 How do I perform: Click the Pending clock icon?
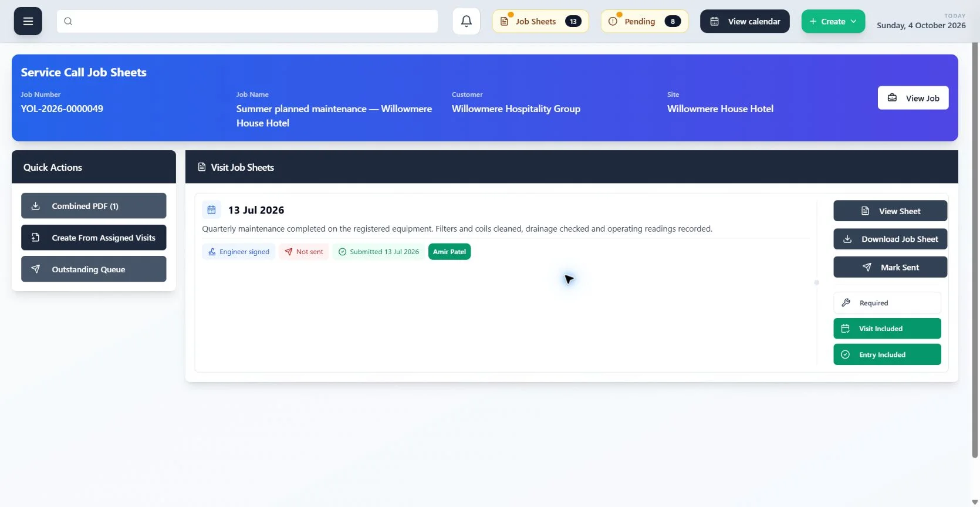[x=613, y=22]
